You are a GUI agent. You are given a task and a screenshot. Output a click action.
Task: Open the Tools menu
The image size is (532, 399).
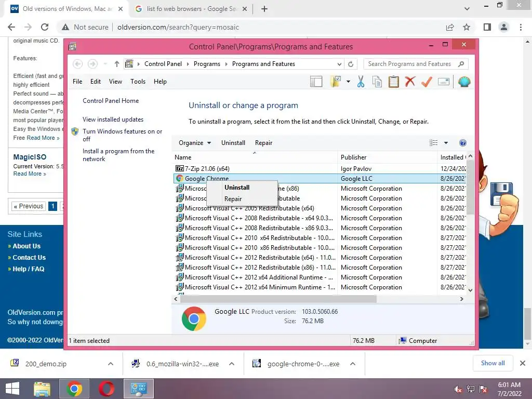138,82
